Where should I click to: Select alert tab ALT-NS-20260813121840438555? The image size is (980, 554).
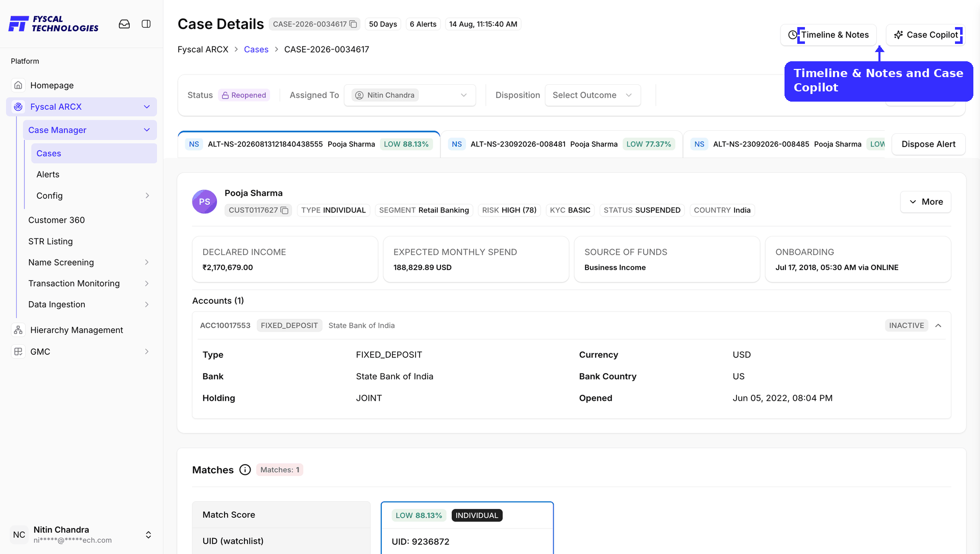click(x=309, y=144)
